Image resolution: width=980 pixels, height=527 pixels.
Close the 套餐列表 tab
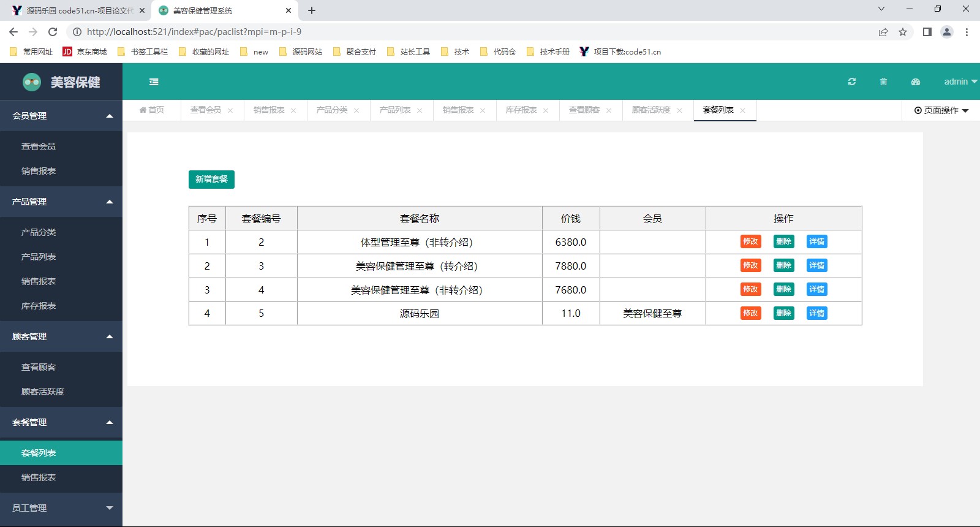click(742, 110)
